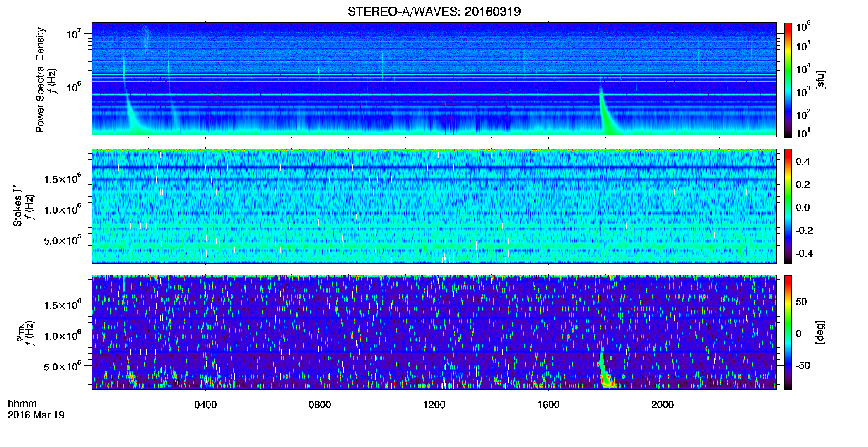Click the 10^6 label on the sfu color bar
The width and height of the screenshot is (868, 447).
point(803,26)
